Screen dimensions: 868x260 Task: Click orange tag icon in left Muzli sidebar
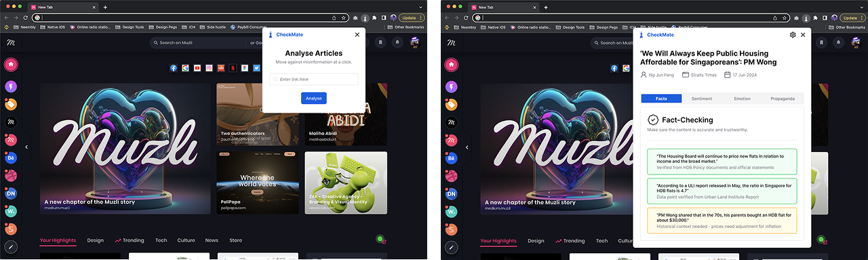point(12,105)
